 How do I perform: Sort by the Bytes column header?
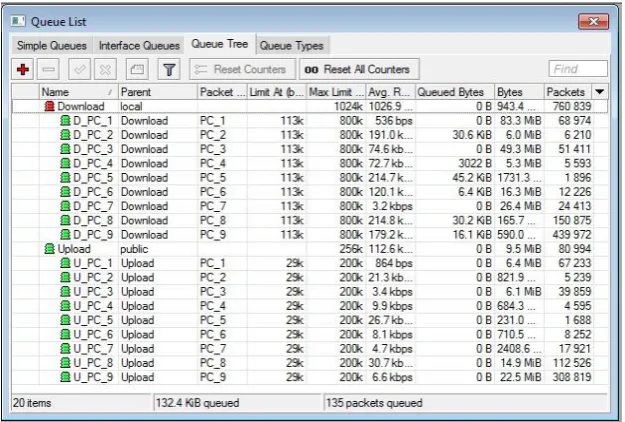pos(519,92)
